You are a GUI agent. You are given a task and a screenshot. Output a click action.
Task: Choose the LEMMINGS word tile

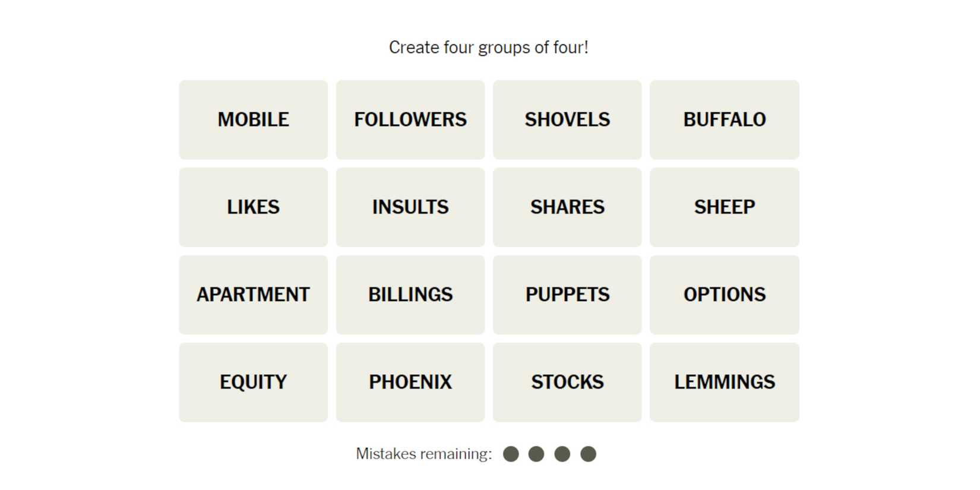[x=724, y=382]
